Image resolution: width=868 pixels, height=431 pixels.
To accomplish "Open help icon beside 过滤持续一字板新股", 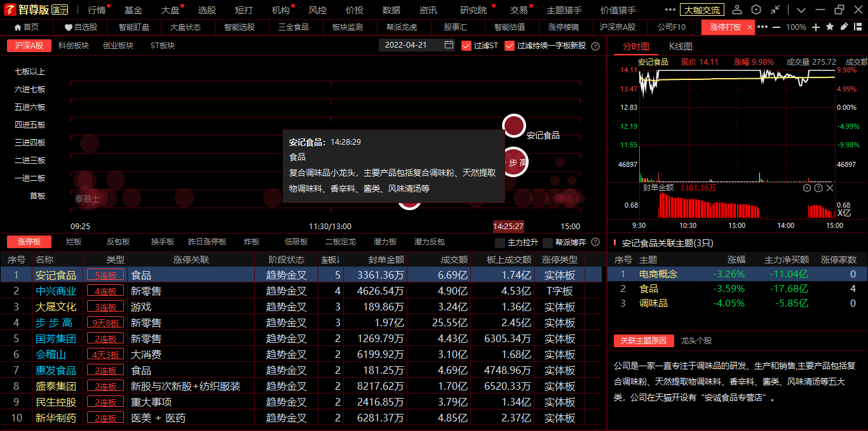I will pyautogui.click(x=595, y=46).
